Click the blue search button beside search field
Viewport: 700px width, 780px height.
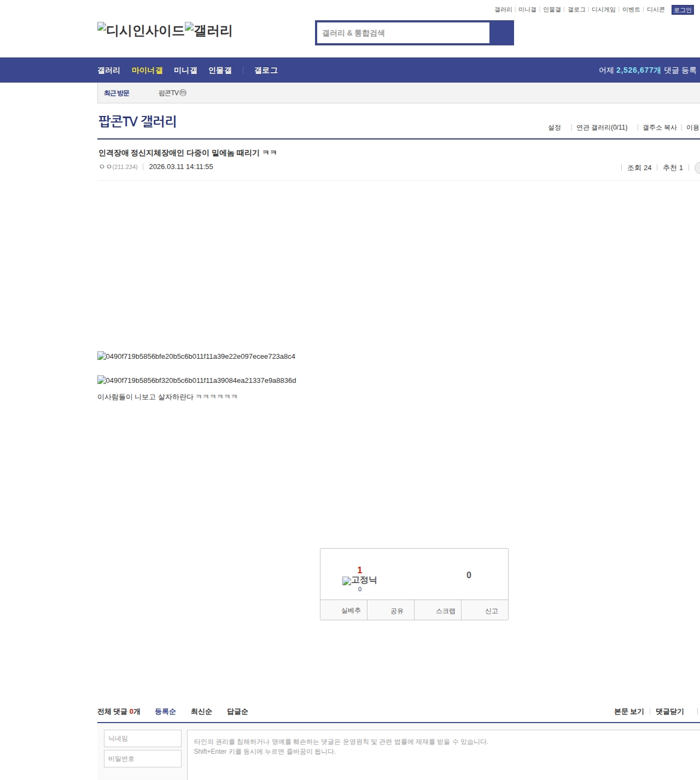click(501, 33)
